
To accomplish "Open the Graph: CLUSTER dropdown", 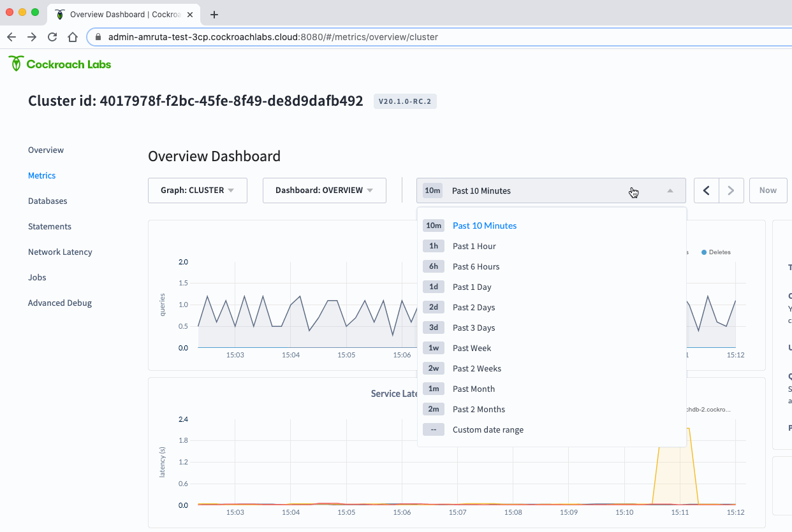I will (x=198, y=191).
